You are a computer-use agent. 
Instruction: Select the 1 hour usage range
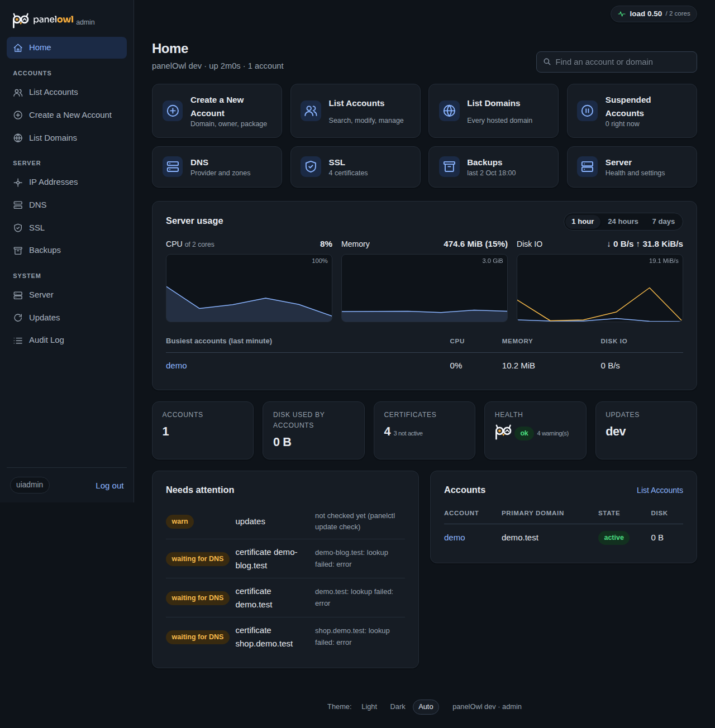[583, 222]
